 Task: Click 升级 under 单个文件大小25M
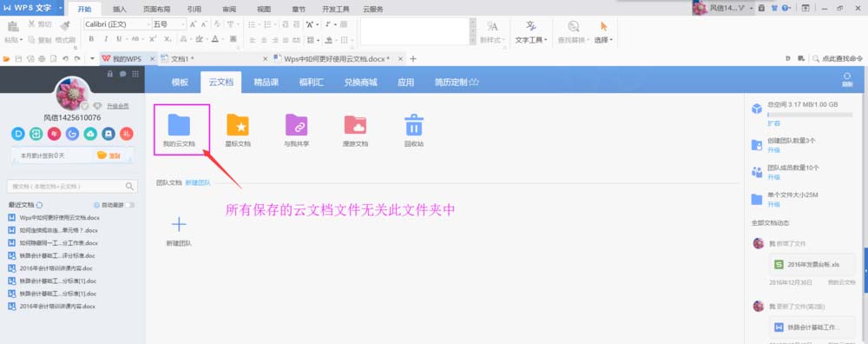click(x=774, y=204)
